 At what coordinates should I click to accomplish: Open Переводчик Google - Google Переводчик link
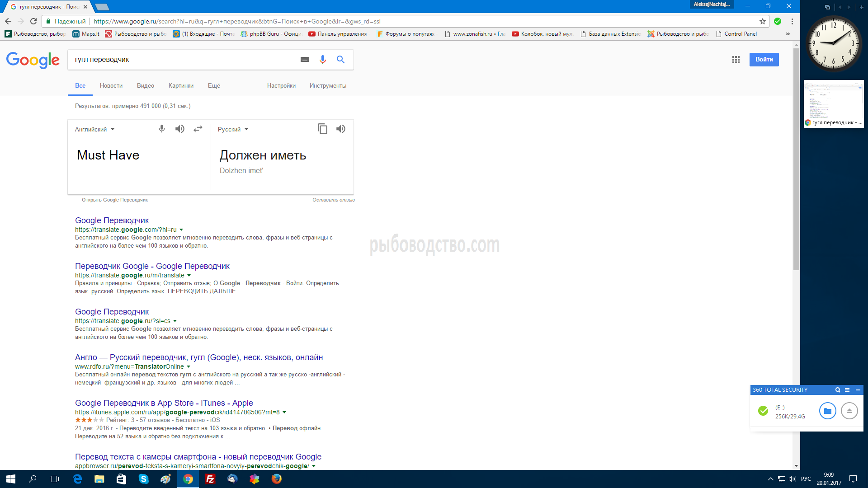152,266
